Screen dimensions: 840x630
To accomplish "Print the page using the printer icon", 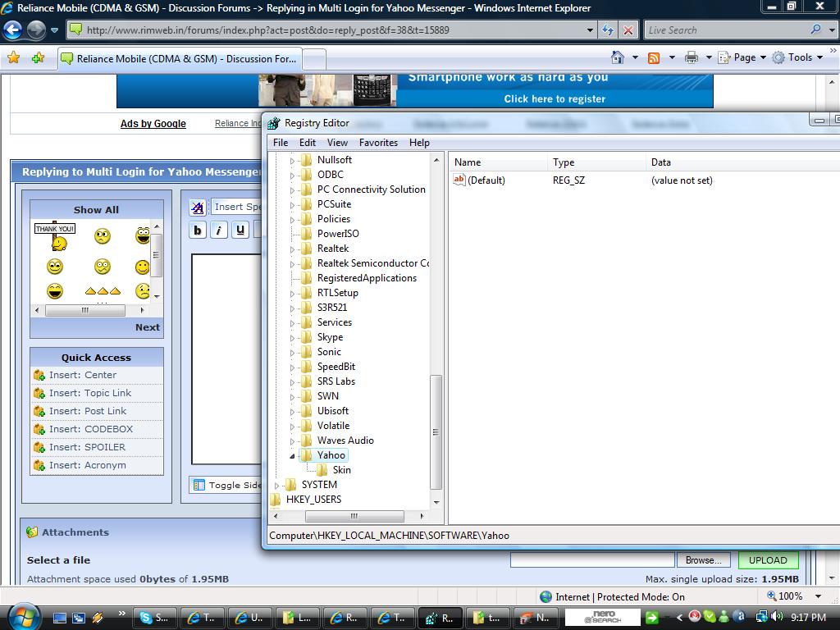I will [691, 57].
